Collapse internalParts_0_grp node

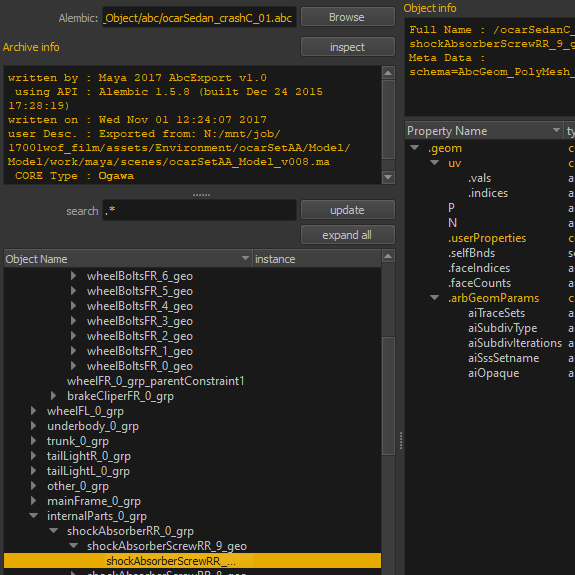click(33, 516)
